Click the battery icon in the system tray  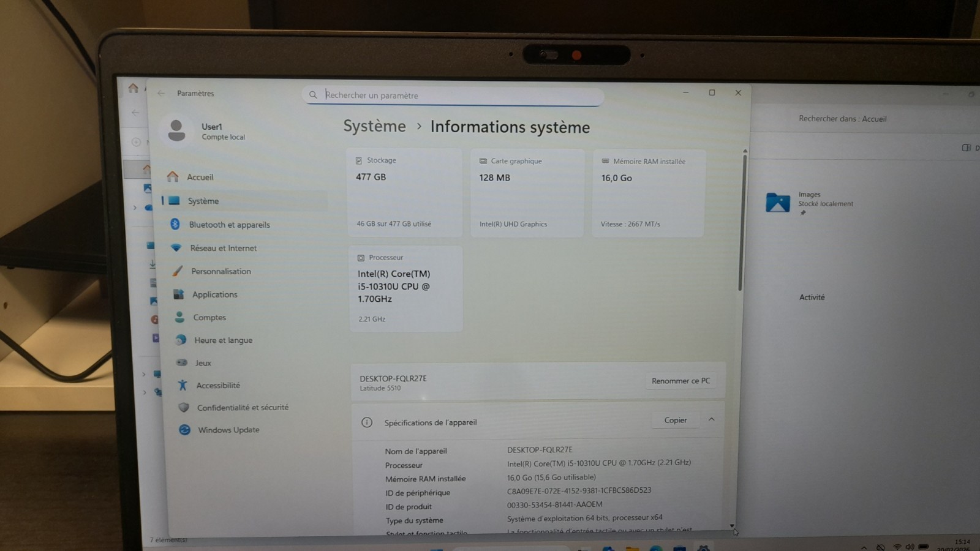coord(924,546)
